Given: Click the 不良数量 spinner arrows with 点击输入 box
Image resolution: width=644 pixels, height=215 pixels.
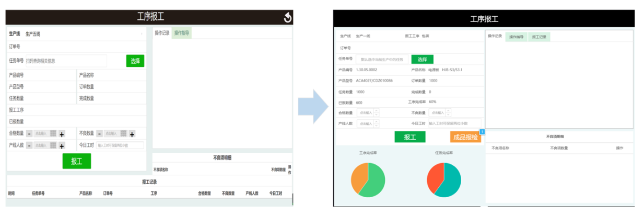Looking at the screenshot, I should [448, 112].
